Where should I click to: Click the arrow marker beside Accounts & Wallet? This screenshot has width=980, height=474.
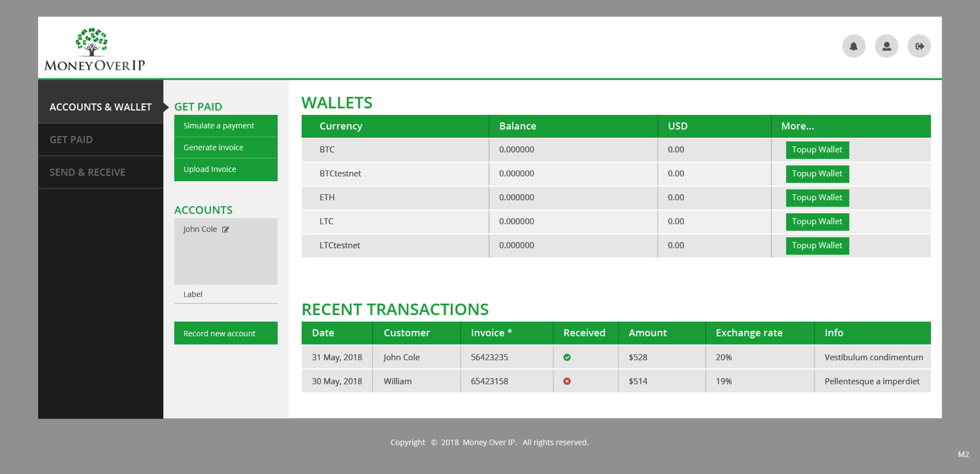point(167,107)
